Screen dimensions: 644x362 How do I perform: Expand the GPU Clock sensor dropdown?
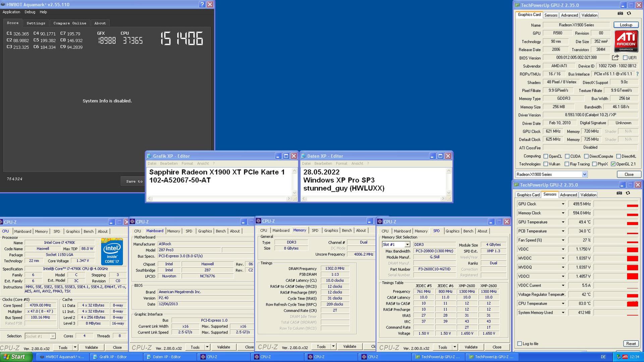point(563,204)
